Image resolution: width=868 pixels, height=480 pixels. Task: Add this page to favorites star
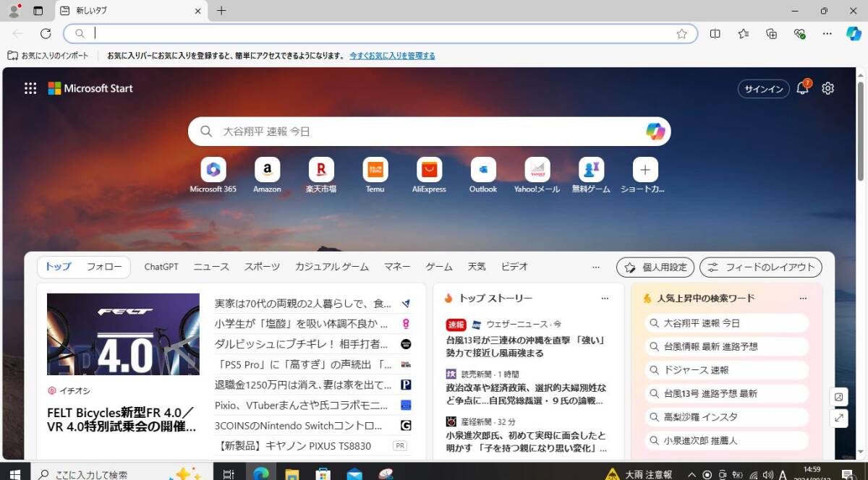(x=681, y=33)
